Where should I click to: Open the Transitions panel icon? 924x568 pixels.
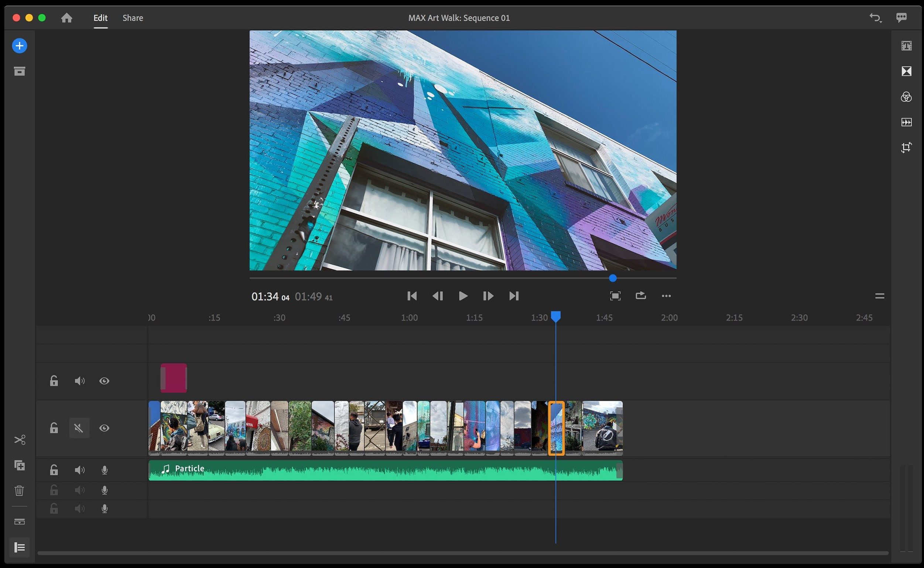click(x=906, y=71)
